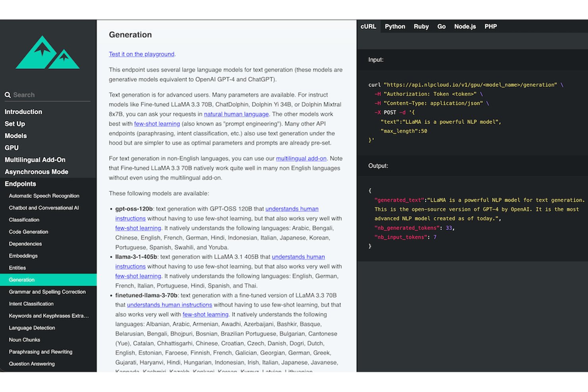Open the GPU section
The width and height of the screenshot is (588, 392).
click(x=12, y=148)
